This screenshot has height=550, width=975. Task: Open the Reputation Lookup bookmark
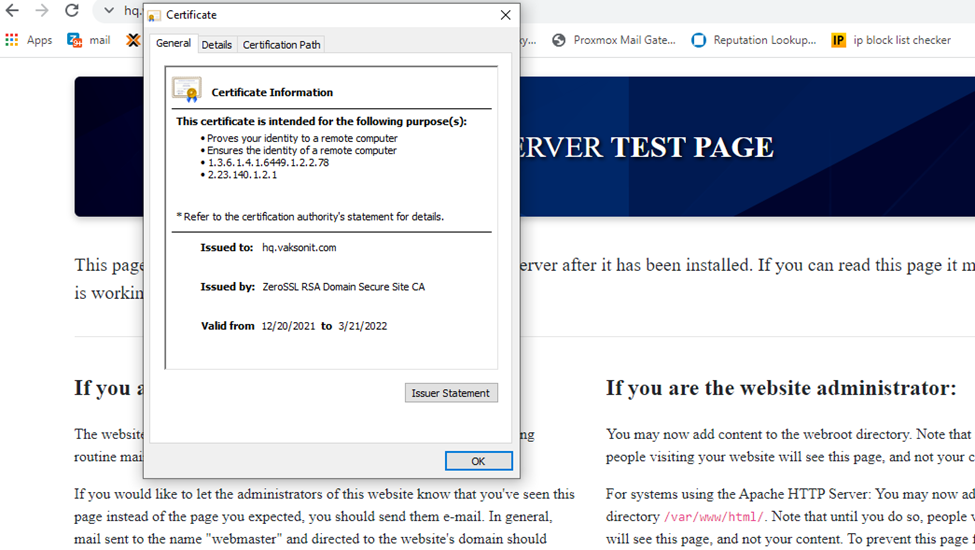coord(754,40)
